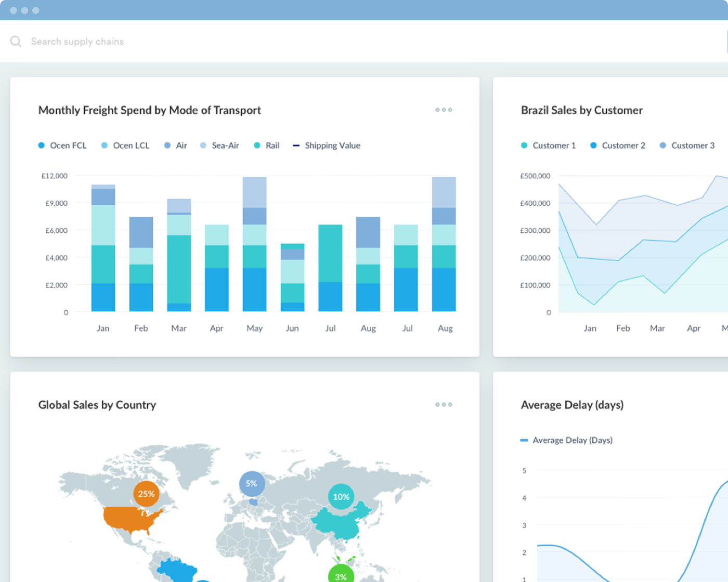Toggle Average Delay (Days) legend item
This screenshot has width=728, height=582.
tap(567, 440)
